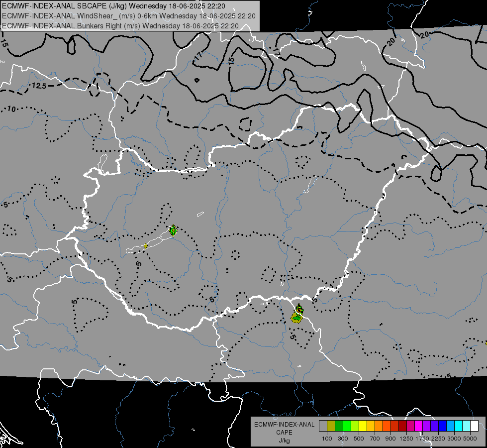The width and height of the screenshot is (487, 448).
Task: Click the 12.5 dashed contour label
Action: tap(39, 86)
